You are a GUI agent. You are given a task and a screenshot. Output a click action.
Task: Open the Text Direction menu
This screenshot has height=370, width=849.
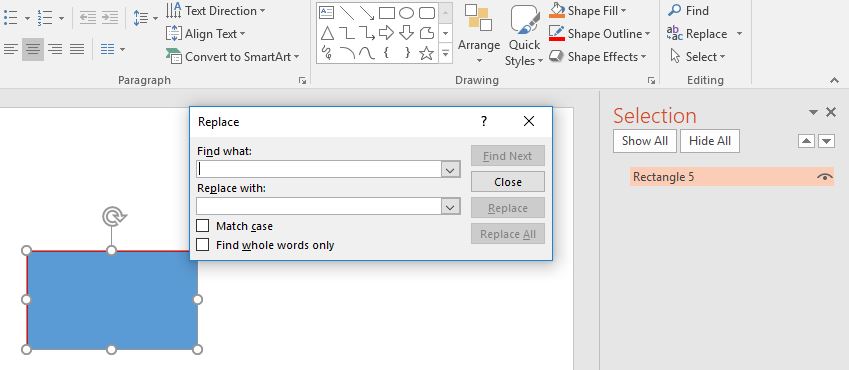[x=216, y=11]
